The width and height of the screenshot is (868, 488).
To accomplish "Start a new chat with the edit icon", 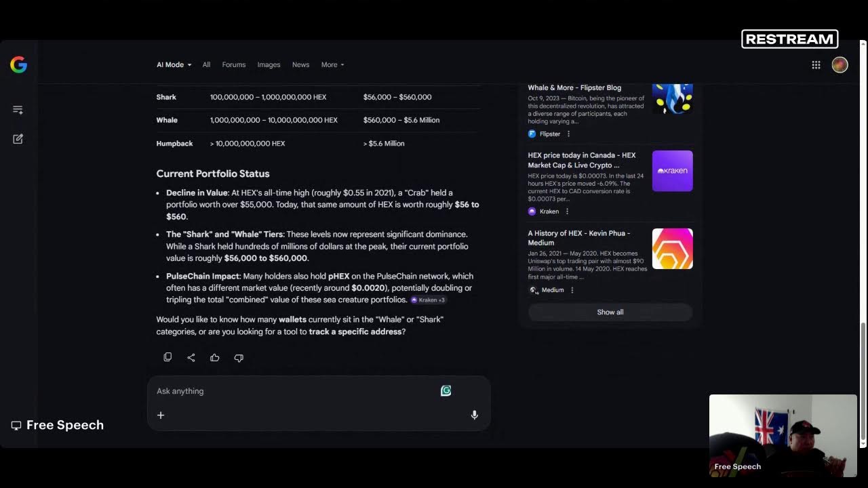I will [x=18, y=139].
